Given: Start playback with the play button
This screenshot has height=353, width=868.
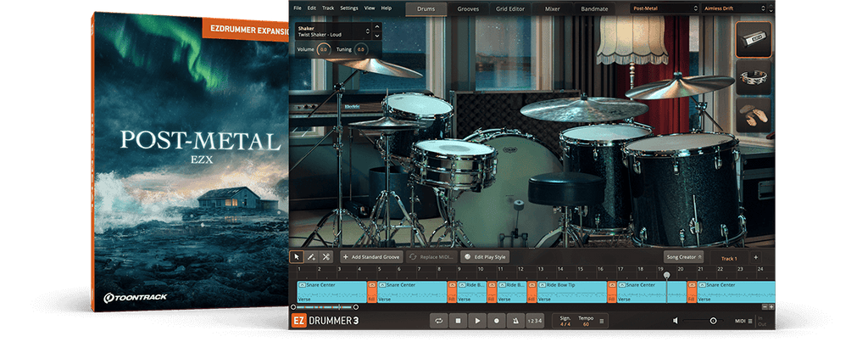Looking at the screenshot, I should pyautogui.click(x=477, y=320).
